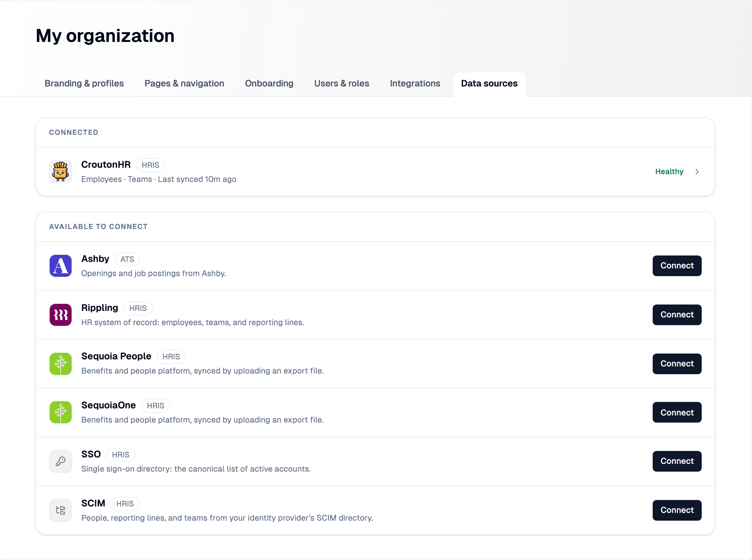The height and width of the screenshot is (560, 752).
Task: Click the CroutonHR mascot icon
Action: click(60, 172)
